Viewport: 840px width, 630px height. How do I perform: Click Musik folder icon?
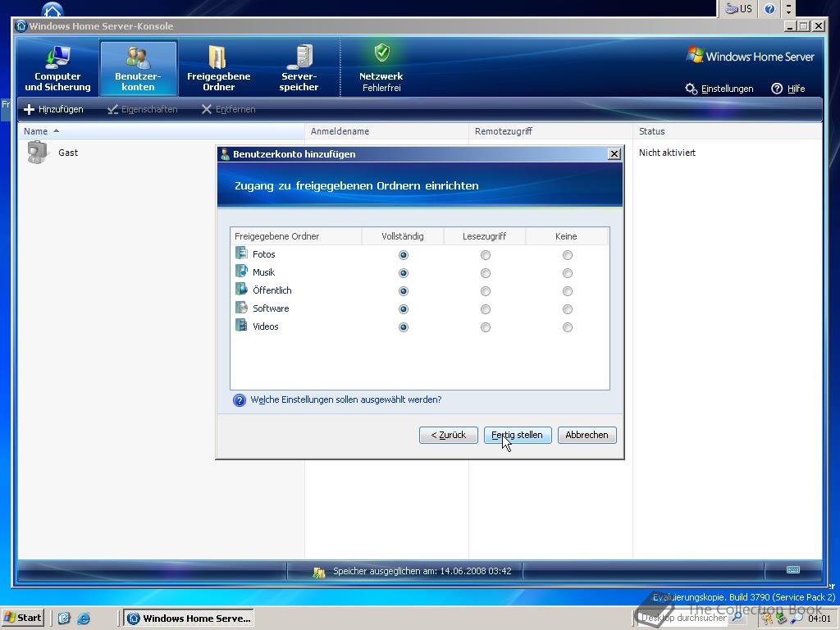[242, 271]
